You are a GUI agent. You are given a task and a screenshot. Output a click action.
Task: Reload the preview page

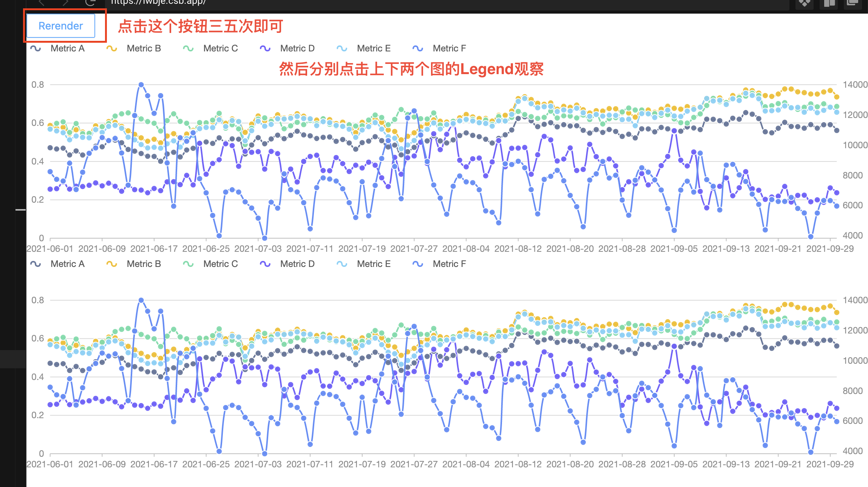point(90,2)
